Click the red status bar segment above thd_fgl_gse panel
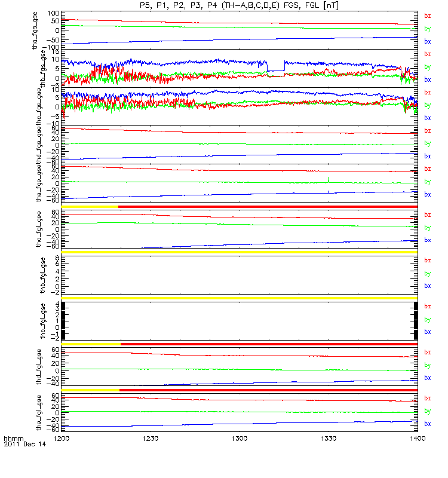 269,344
